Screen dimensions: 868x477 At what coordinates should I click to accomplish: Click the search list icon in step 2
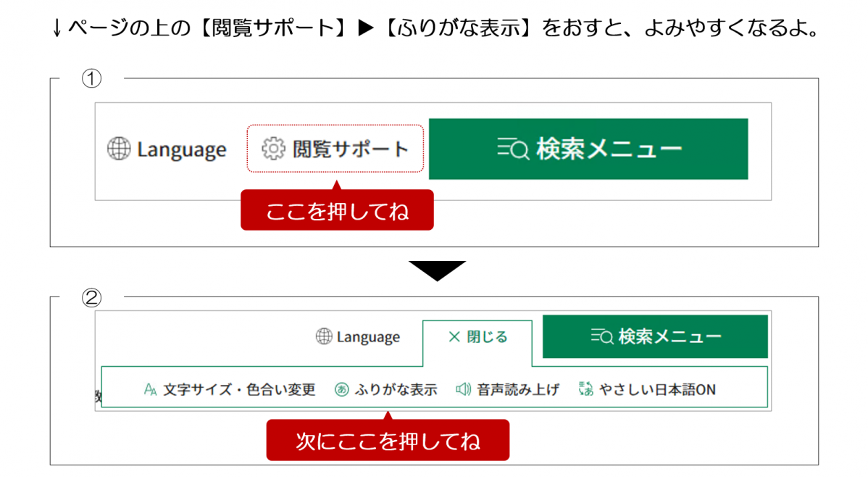(602, 336)
